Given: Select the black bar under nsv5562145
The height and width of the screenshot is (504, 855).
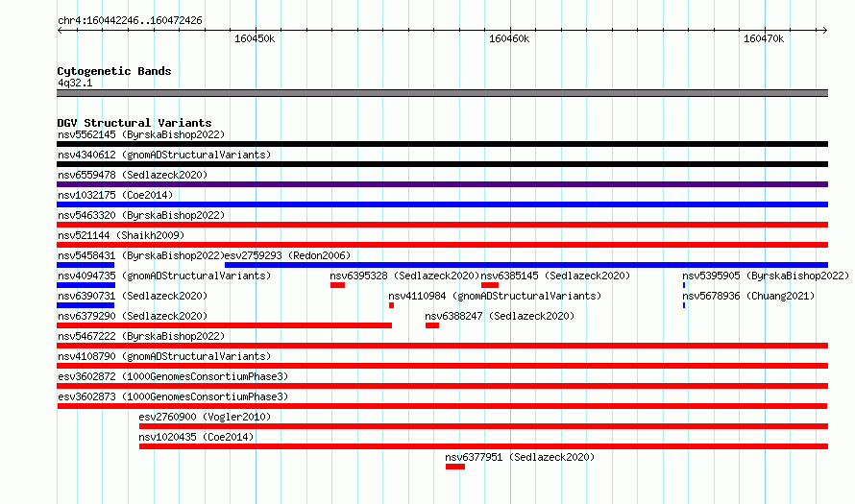Looking at the screenshot, I should point(442,144).
